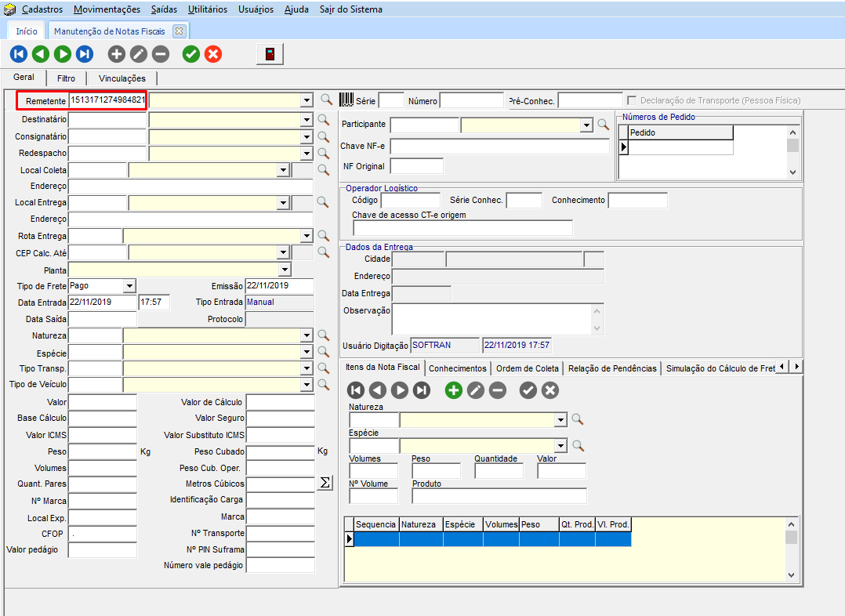Open the Conhecimentos tab
845x616 pixels.
pos(458,368)
